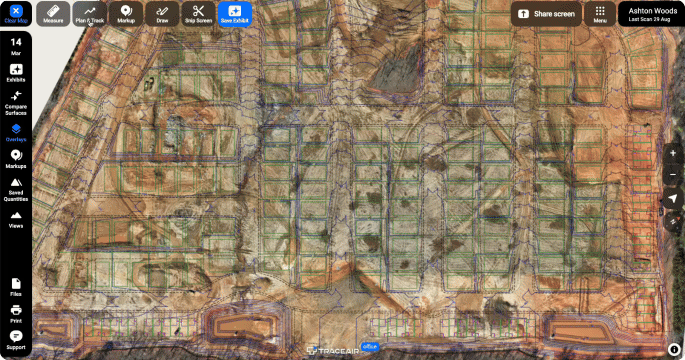The height and width of the screenshot is (360, 685).
Task: Open the Plan & Track tool
Action: [90, 14]
